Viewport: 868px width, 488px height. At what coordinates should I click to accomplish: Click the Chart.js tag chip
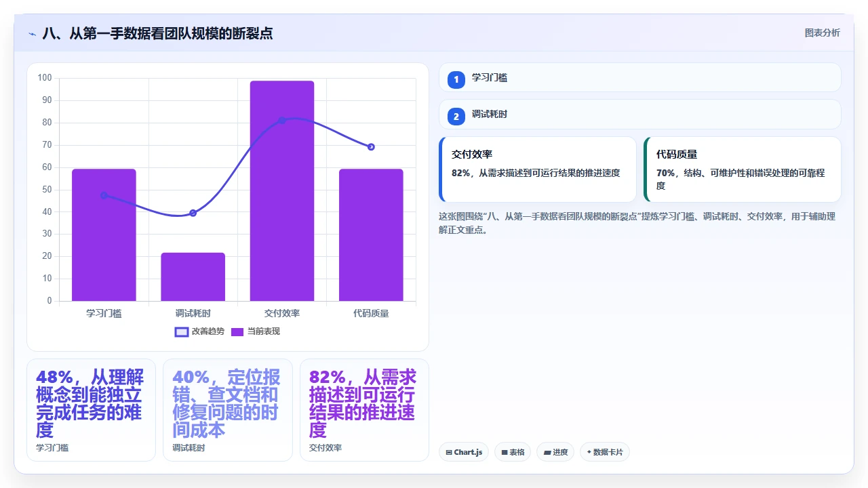pos(464,452)
